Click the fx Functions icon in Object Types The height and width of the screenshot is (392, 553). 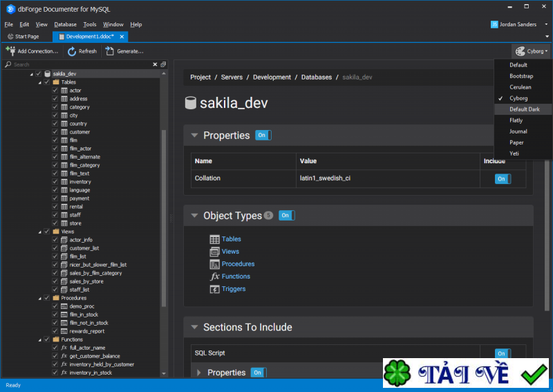(x=215, y=277)
